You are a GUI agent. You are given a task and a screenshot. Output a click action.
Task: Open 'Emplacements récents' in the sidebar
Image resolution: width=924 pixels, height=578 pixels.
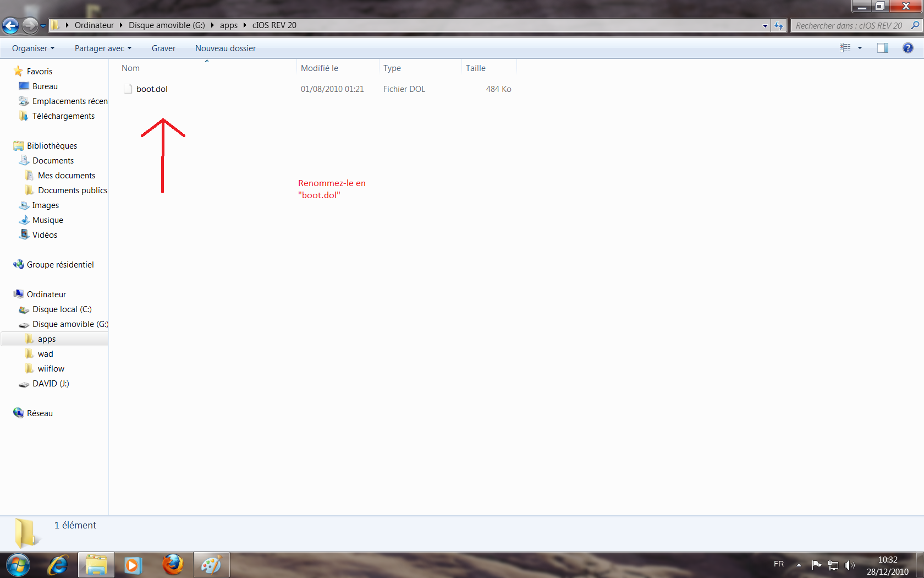70,101
